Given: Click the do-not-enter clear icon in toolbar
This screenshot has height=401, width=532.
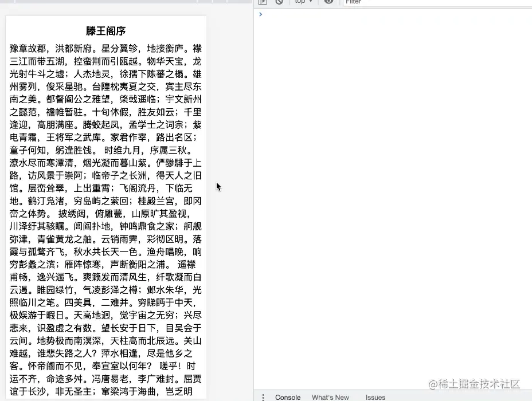Looking at the screenshot, I should pos(279,3).
